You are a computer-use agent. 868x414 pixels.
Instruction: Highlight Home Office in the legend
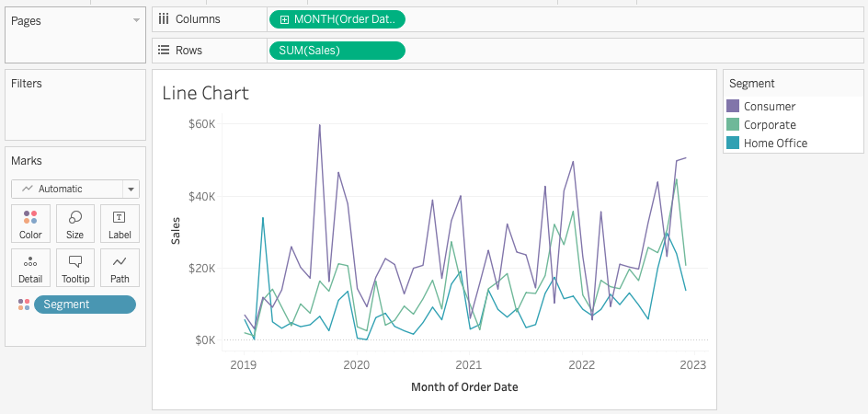point(775,144)
